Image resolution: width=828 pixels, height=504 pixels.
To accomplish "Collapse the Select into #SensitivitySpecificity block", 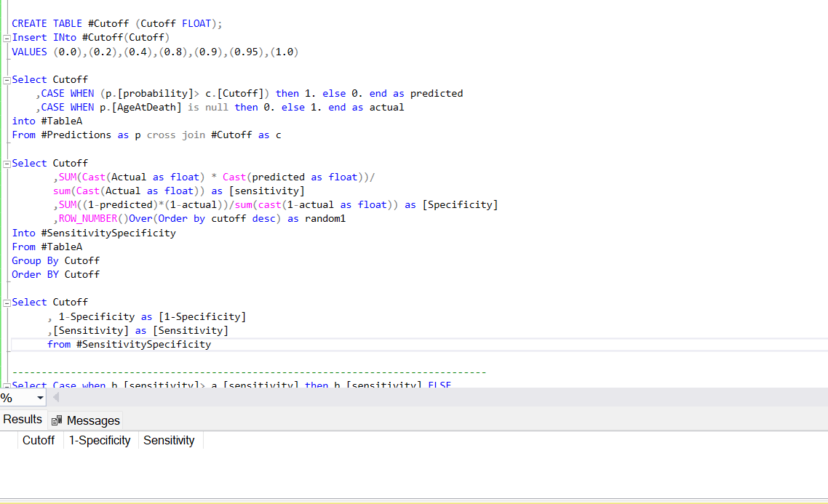I will pos(6,163).
